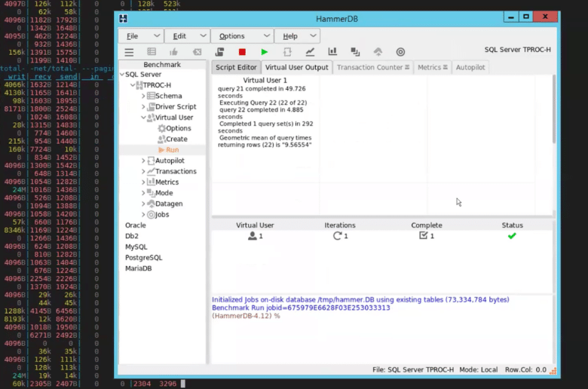Click the autopilot toolbar icon
This screenshot has width=588, height=389.
[287, 52]
